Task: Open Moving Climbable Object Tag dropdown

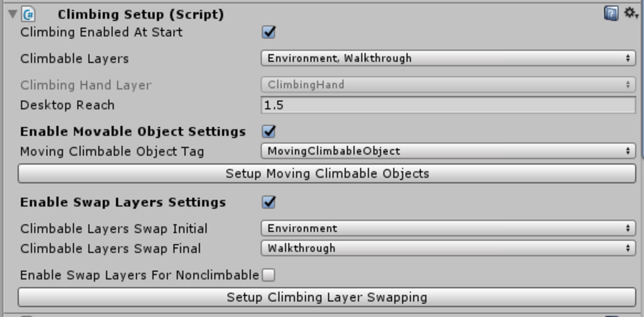Action: tap(448, 151)
